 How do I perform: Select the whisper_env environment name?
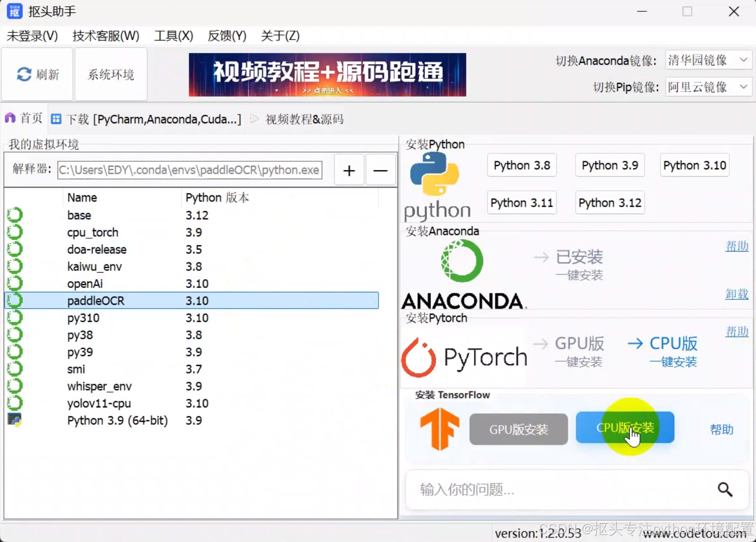coord(99,386)
